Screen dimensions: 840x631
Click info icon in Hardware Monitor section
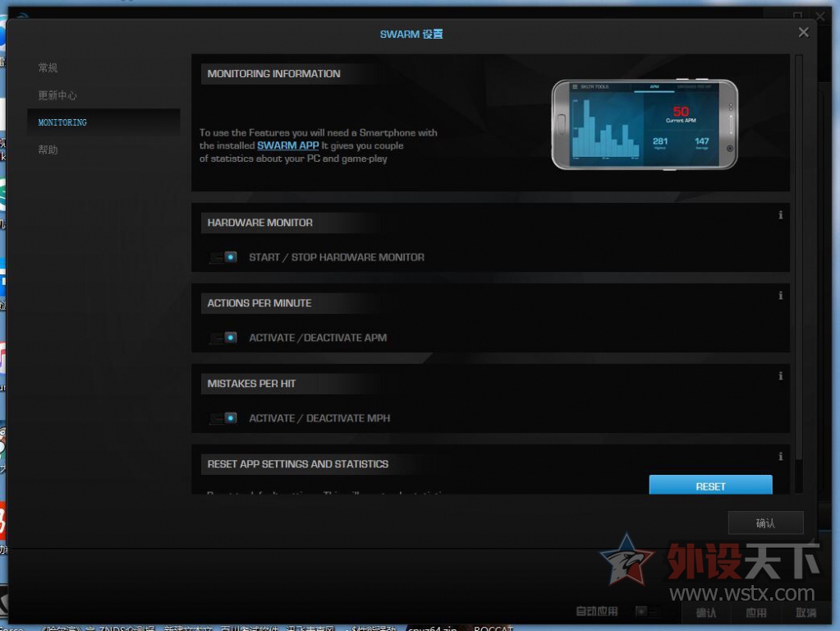click(780, 215)
